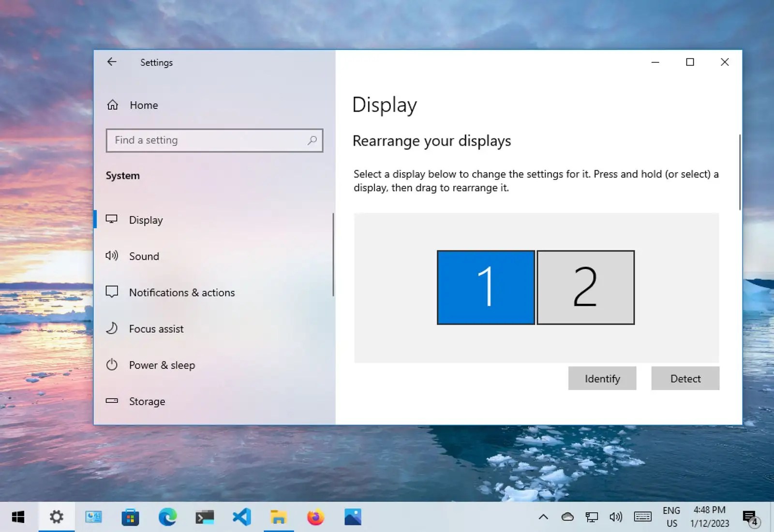Open the Start menu

click(18, 517)
